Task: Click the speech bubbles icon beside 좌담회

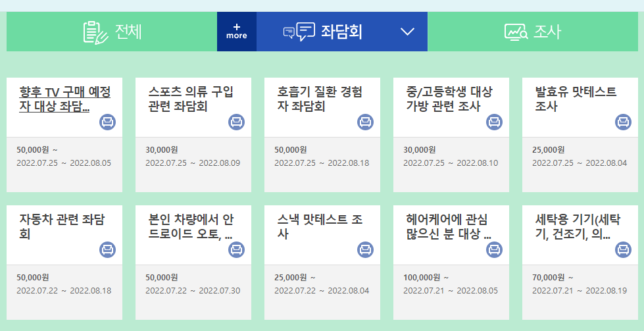Action: 299,32
